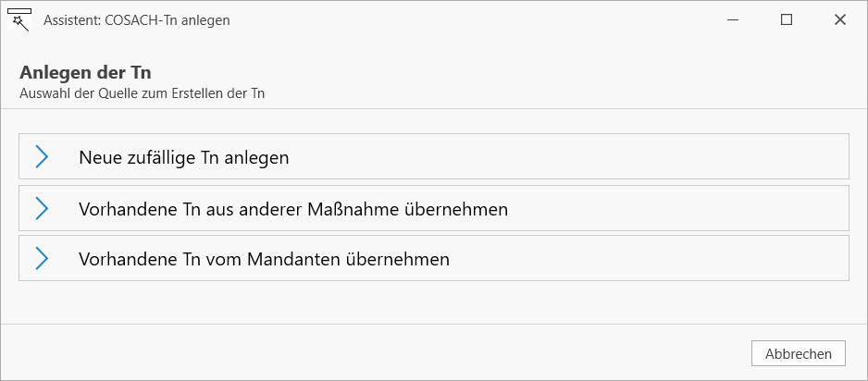Cancel the wizard with Abbrechen
This screenshot has height=381, width=868.
tap(799, 353)
